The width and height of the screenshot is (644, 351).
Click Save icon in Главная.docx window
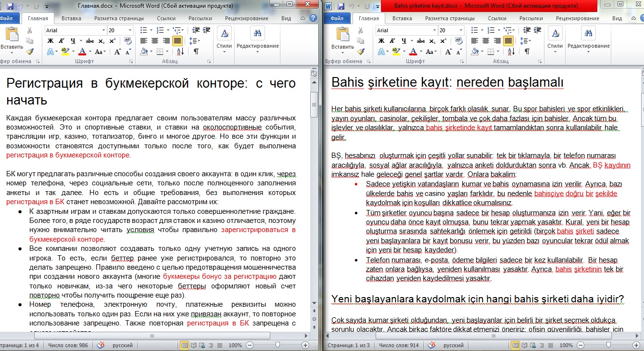pyautogui.click(x=11, y=6)
